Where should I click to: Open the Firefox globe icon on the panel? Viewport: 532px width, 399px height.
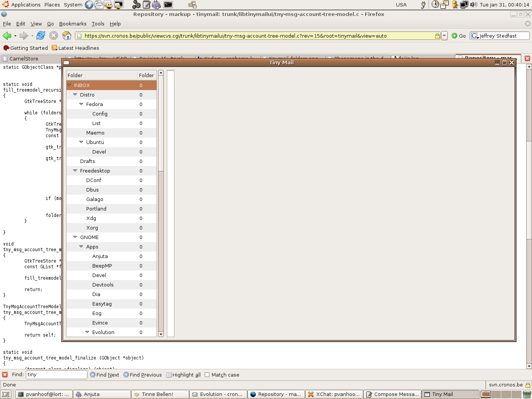click(x=88, y=5)
